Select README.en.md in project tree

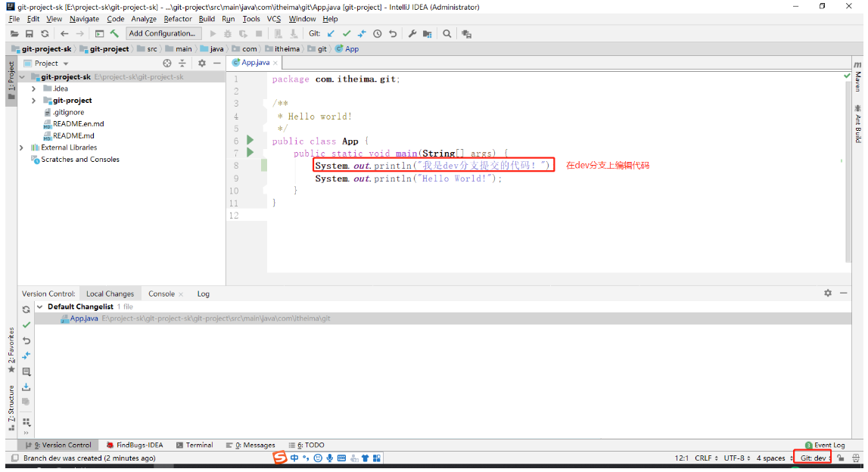point(78,124)
